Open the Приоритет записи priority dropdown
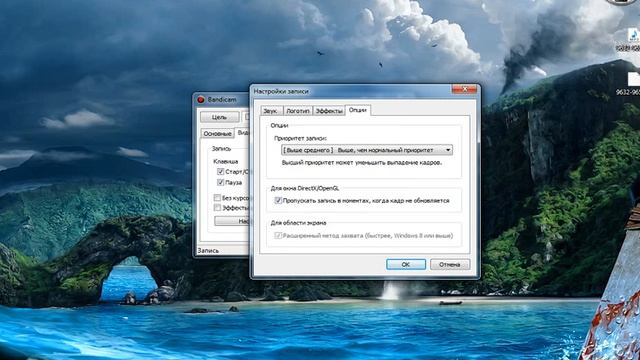Screen dimensions: 640x360 point(367,150)
